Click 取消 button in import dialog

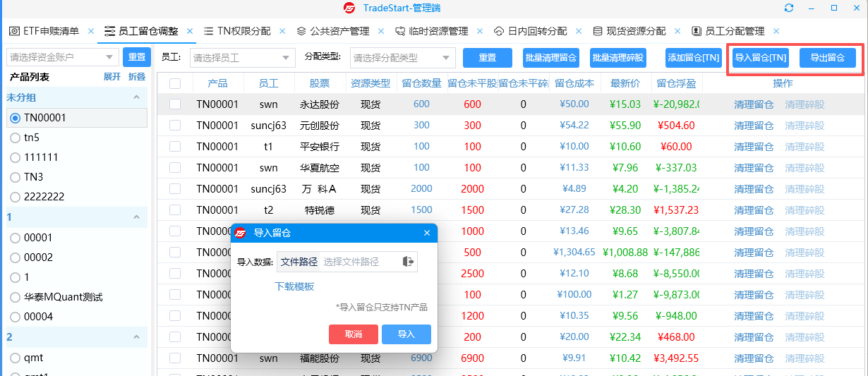click(x=354, y=334)
